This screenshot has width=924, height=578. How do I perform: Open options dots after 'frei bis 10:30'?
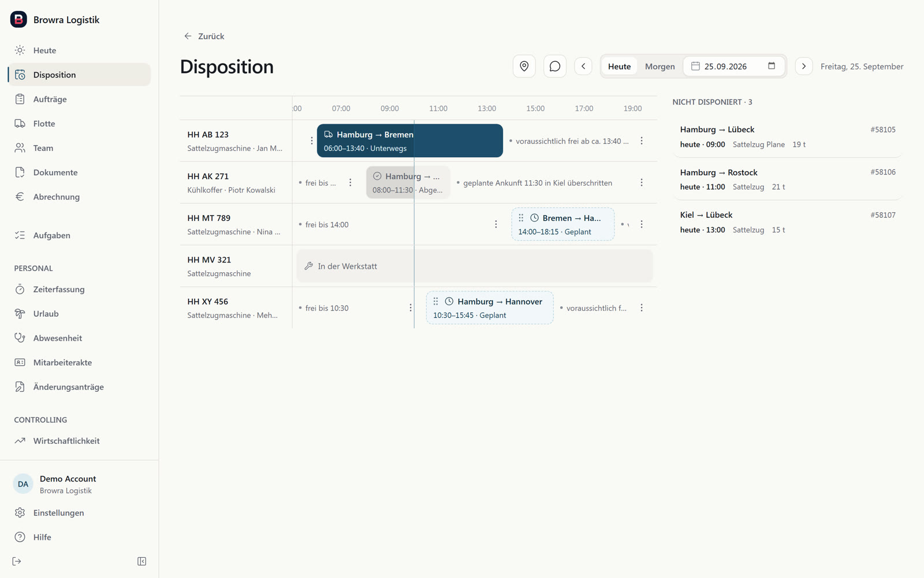(x=410, y=308)
